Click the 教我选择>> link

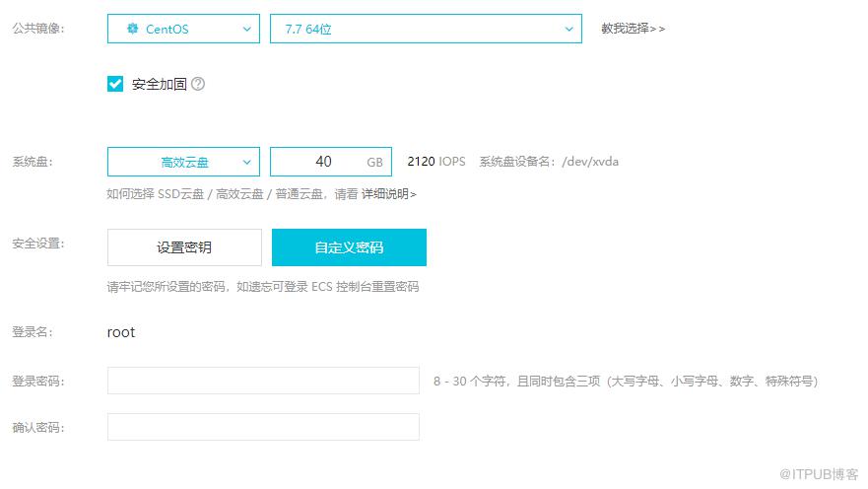[633, 29]
